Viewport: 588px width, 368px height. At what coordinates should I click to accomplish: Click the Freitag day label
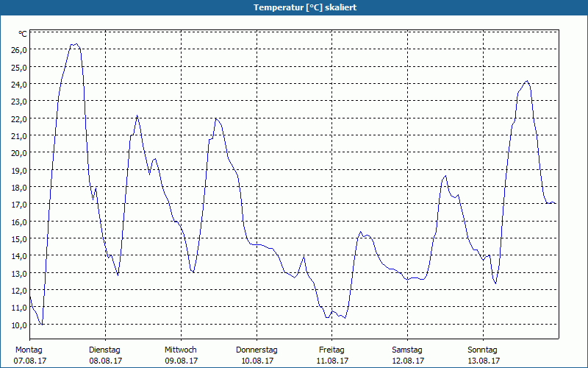tap(332, 350)
